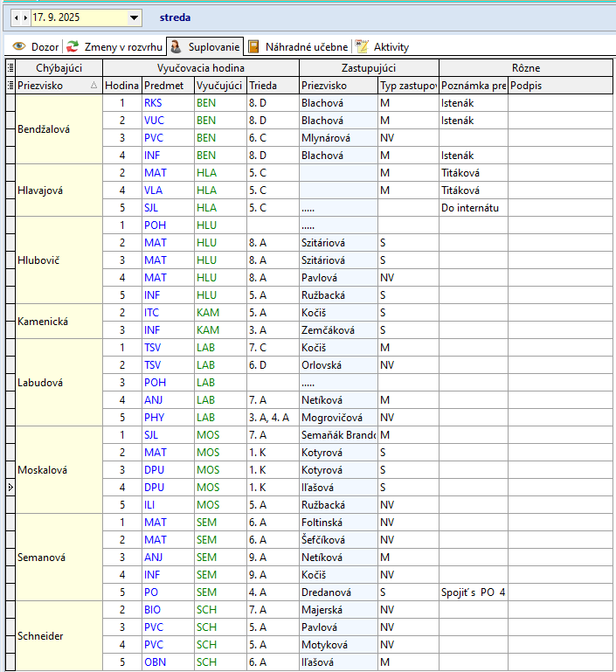Click substitute Zemčáková for INF 3. A
The height and width of the screenshot is (672, 616).
pyautogui.click(x=338, y=330)
